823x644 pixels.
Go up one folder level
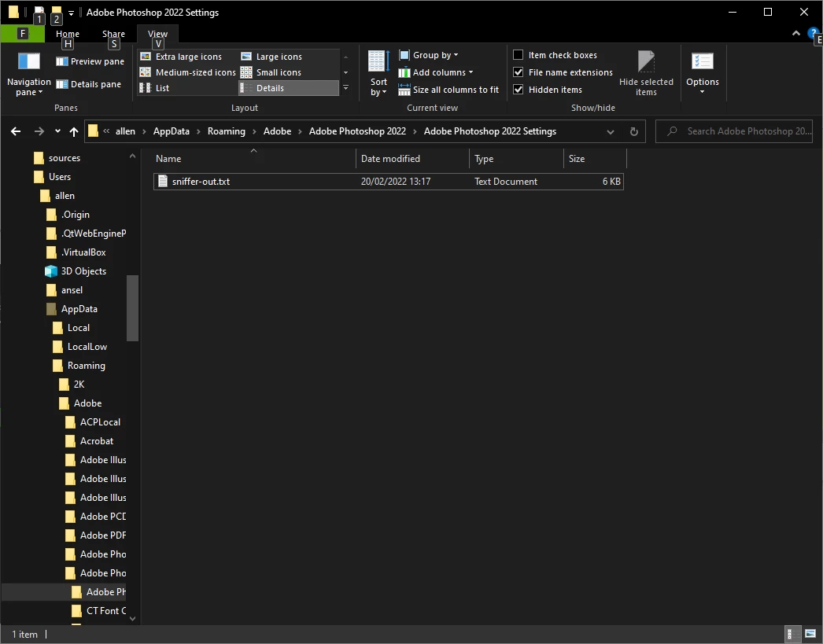[x=74, y=131]
